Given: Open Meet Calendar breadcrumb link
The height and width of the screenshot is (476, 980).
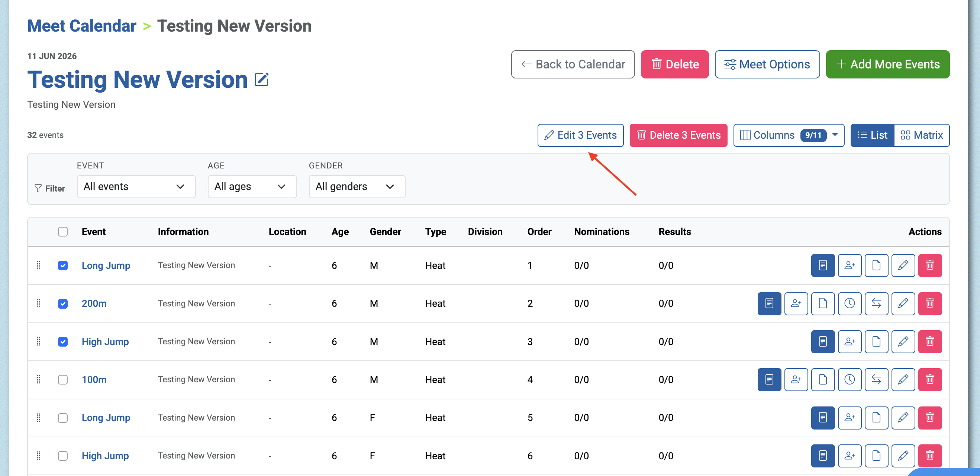Looking at the screenshot, I should coord(82,26).
